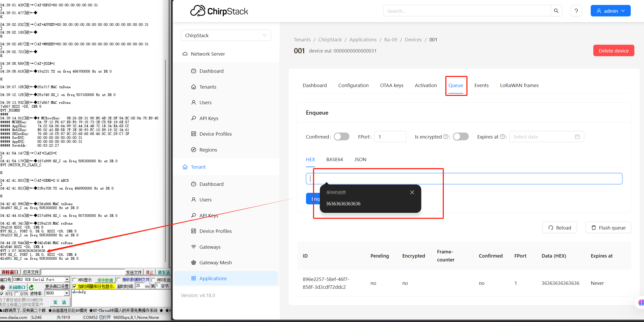This screenshot has width=644, height=322.
Task: Uncheck the RTS checkbox
Action: click(2, 293)
